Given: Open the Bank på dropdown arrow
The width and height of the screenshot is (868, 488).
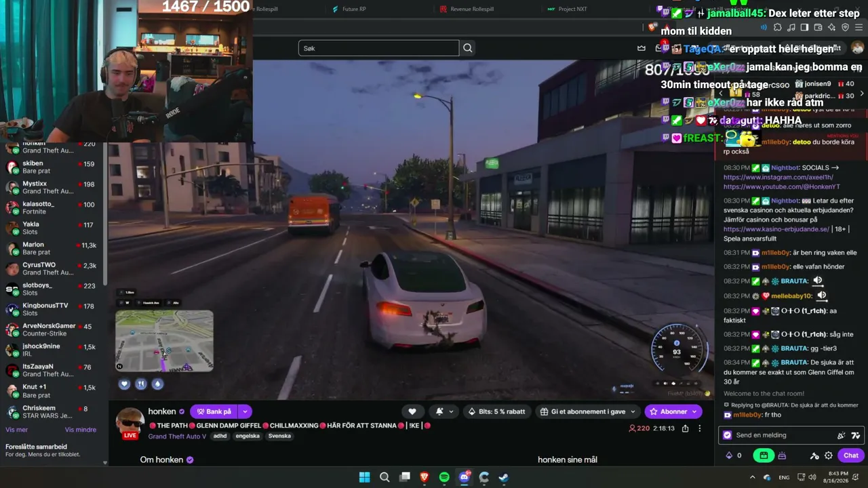Looking at the screenshot, I should click(245, 411).
